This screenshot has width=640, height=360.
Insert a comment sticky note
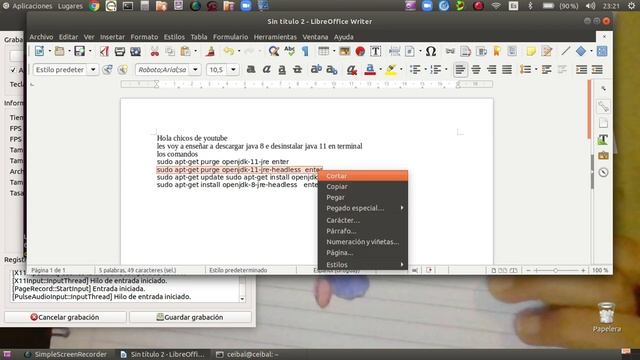[531, 51]
